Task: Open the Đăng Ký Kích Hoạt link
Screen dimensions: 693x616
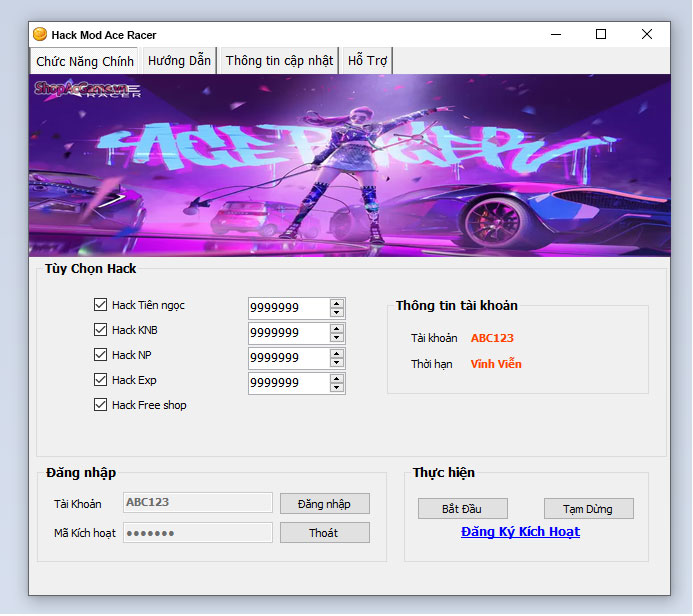Action: pos(520,532)
